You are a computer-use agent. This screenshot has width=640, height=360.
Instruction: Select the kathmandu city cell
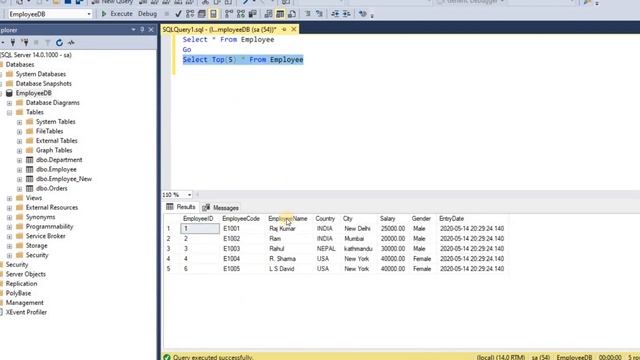358,249
